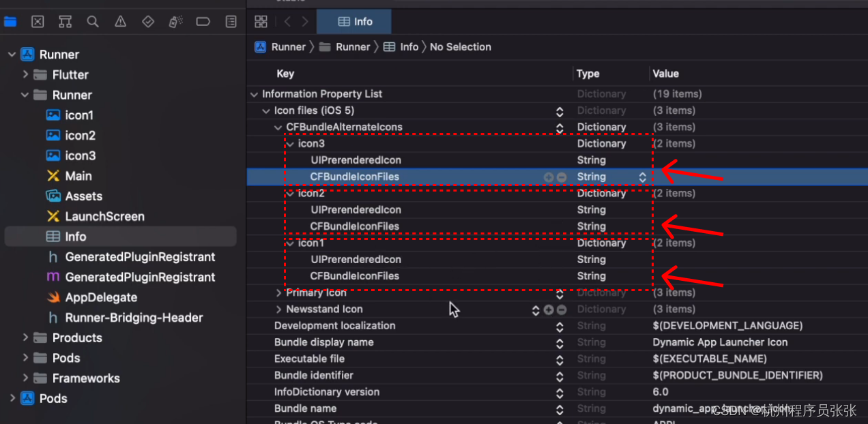Open the GeneratedPluginRegistrant implementation file
Viewport: 868px width, 424px height.
[130, 277]
